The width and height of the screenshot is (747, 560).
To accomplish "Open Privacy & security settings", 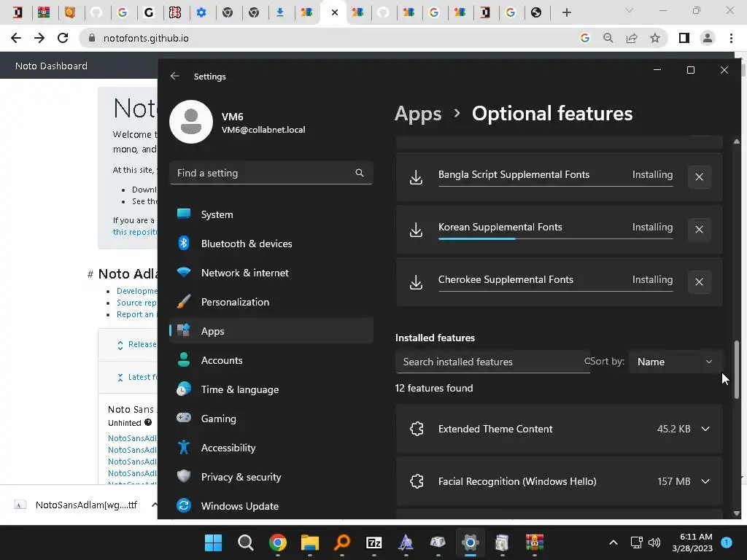I will coord(271,477).
